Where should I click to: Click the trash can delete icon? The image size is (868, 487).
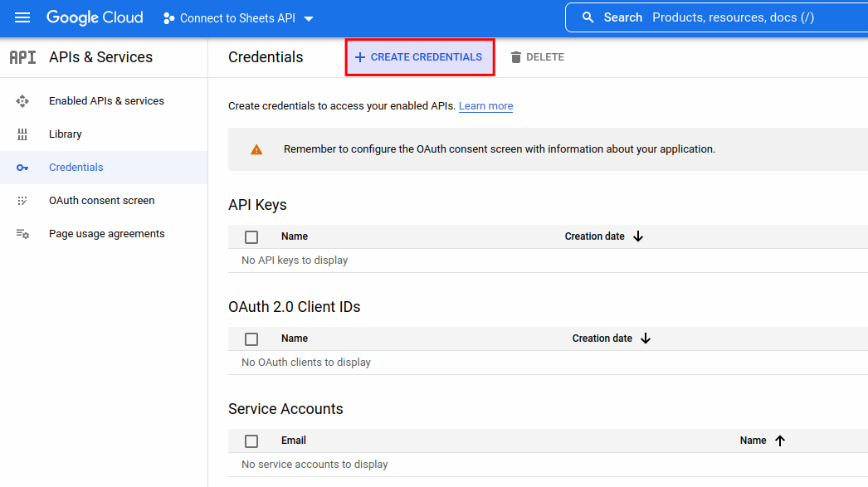516,57
